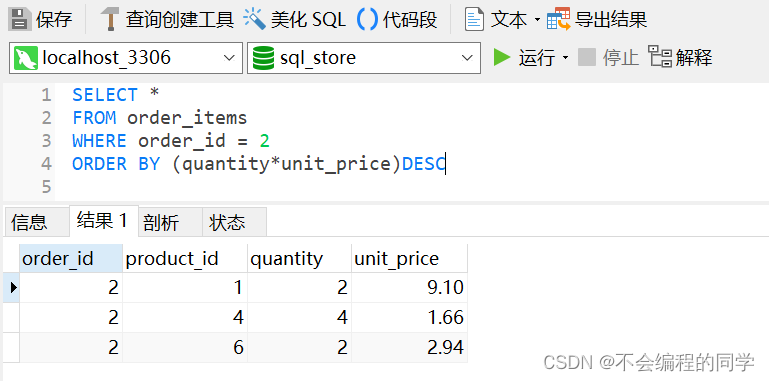This screenshot has width=769, height=381.
Task: Click the quantity column header
Action: [299, 258]
